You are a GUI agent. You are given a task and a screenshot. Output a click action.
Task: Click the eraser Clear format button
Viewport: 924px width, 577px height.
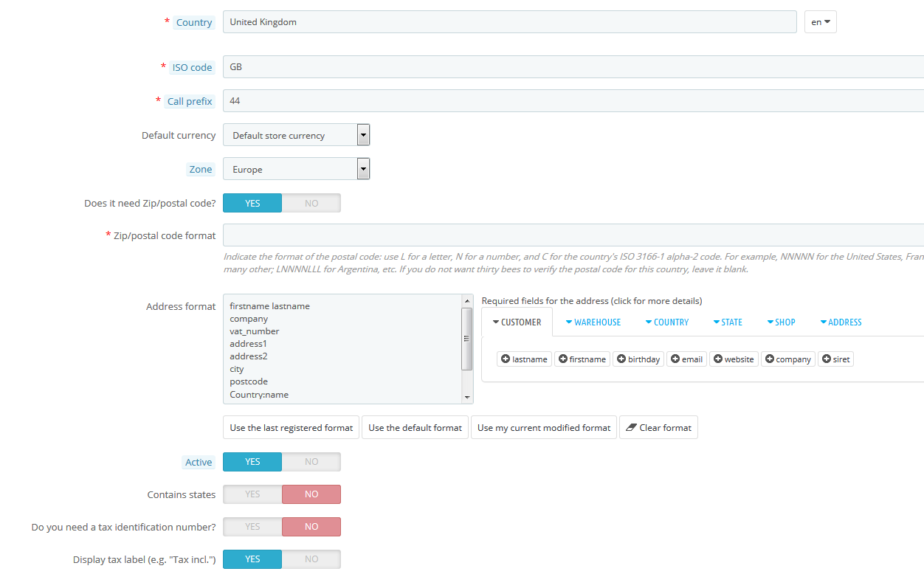658,428
